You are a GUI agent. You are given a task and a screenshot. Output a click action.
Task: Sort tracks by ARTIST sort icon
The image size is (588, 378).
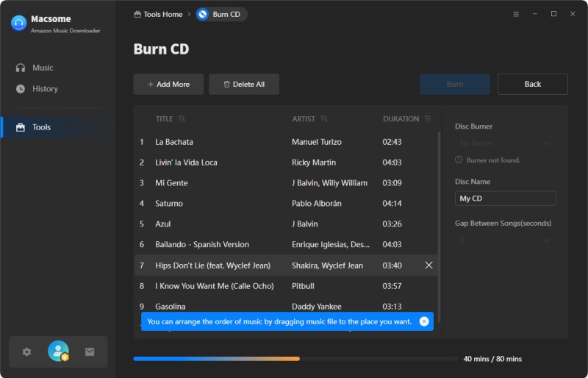tap(324, 119)
